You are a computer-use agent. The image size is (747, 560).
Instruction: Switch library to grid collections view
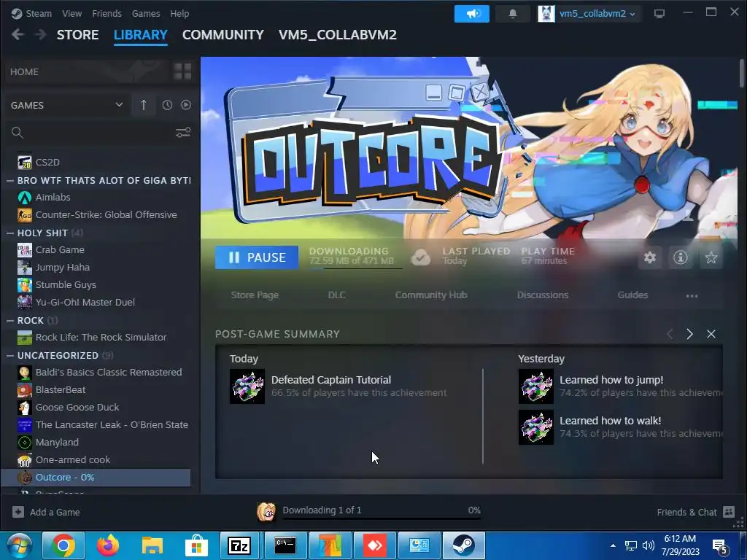[182, 71]
